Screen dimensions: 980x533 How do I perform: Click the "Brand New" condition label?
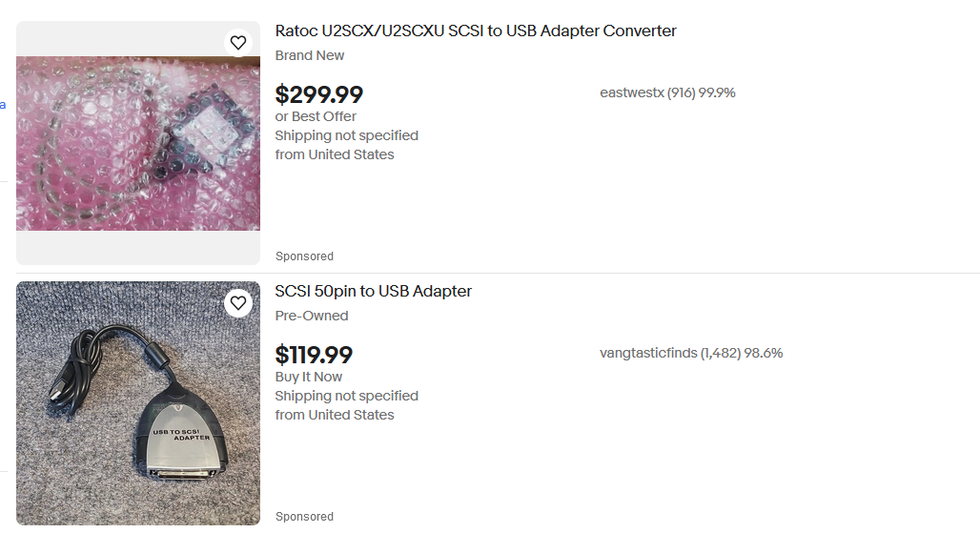click(310, 55)
